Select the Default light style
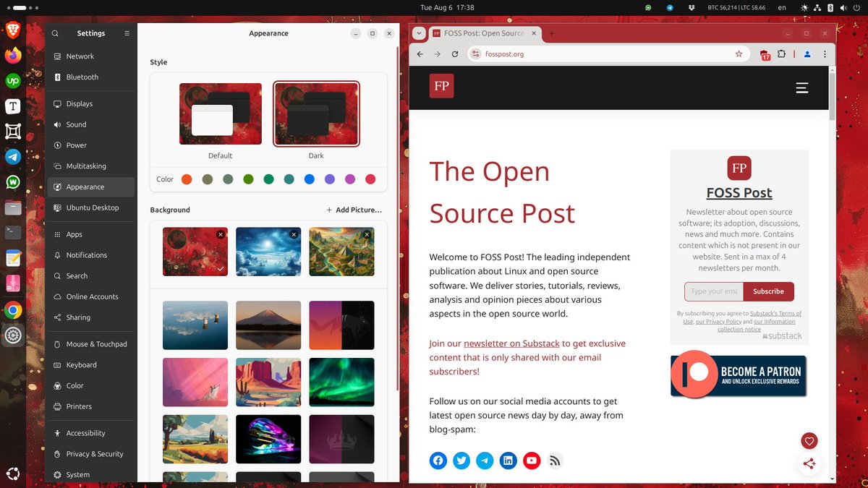 221,114
